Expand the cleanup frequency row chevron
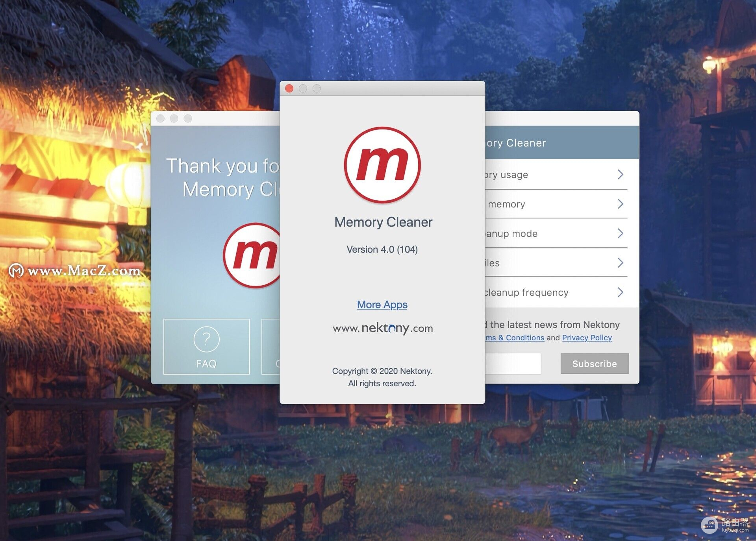Viewport: 756px width, 541px height. [621, 292]
